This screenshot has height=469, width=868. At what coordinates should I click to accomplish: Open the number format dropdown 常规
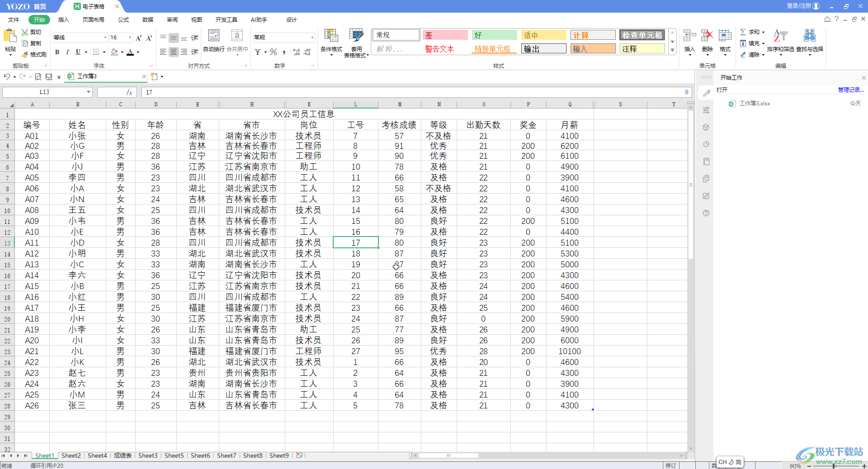click(312, 38)
